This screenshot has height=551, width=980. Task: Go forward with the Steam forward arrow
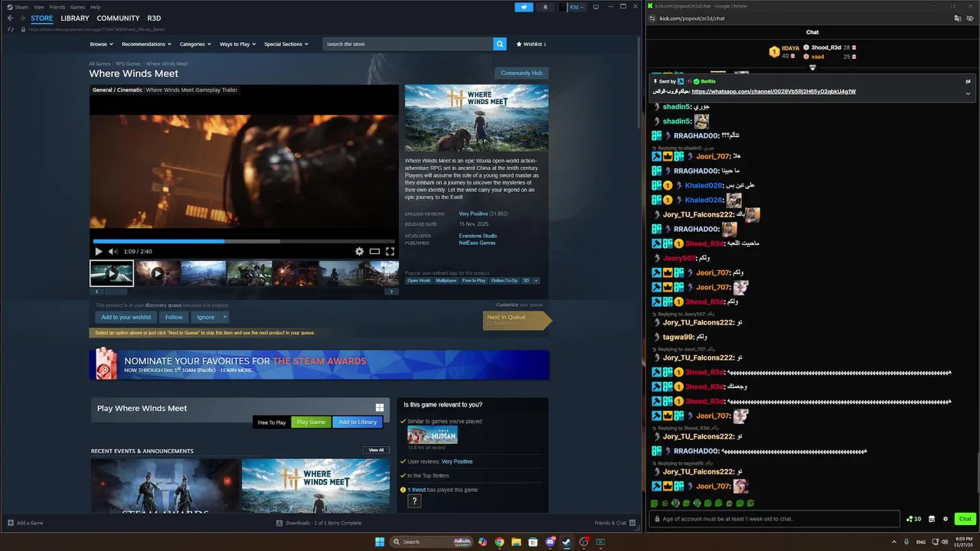point(22,18)
